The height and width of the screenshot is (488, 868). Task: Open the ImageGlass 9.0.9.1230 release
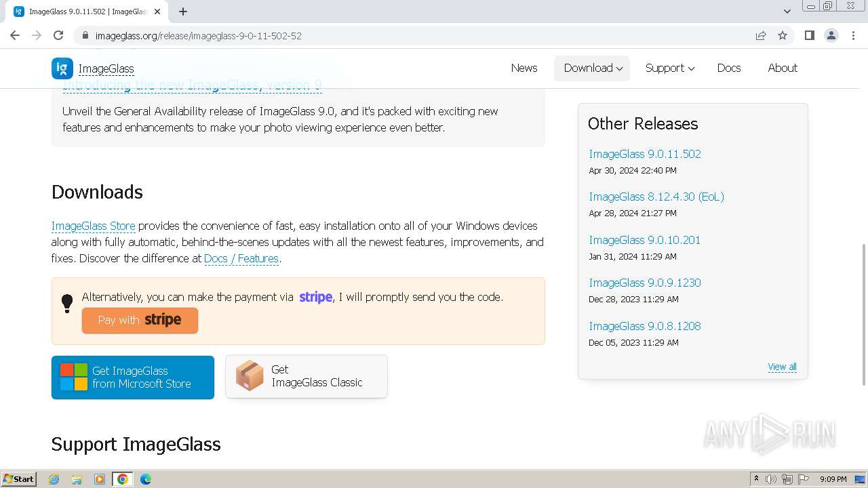645,283
